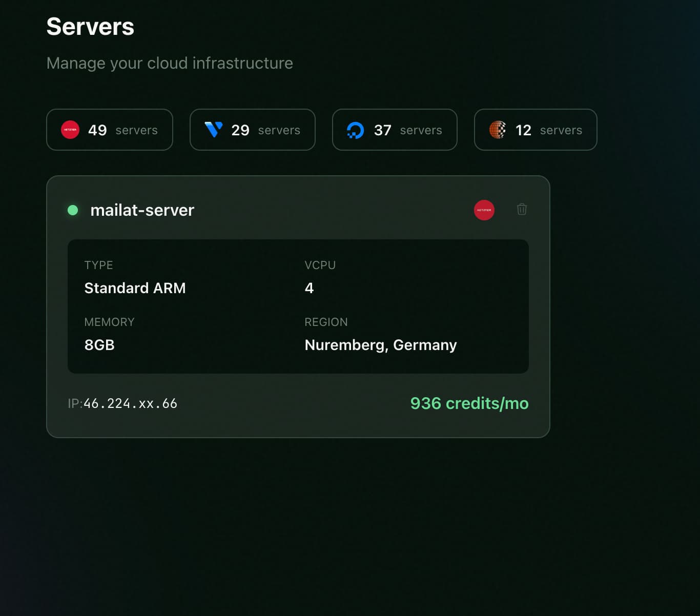Image resolution: width=700 pixels, height=616 pixels.
Task: Click the 8GB memory value indicator
Action: click(99, 344)
